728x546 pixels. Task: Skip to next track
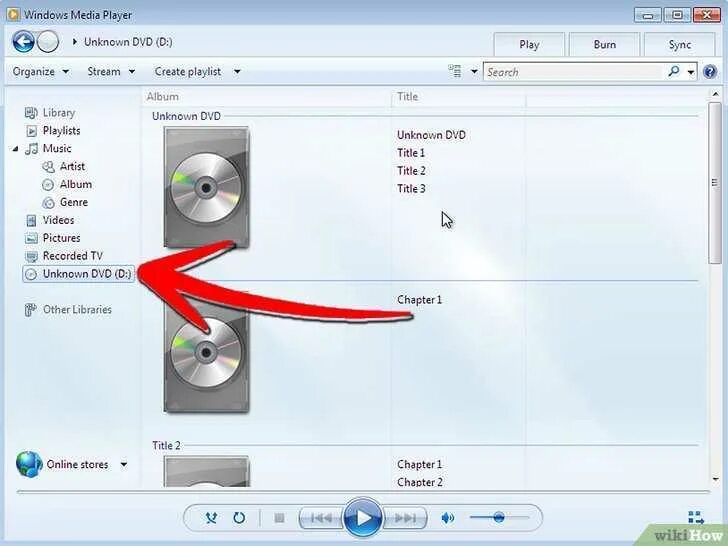(x=405, y=518)
